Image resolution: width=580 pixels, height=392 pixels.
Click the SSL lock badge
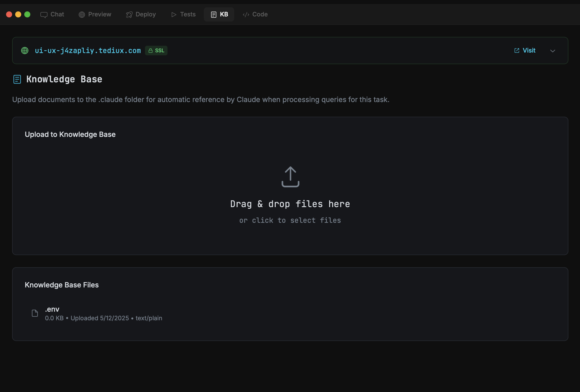(x=156, y=51)
